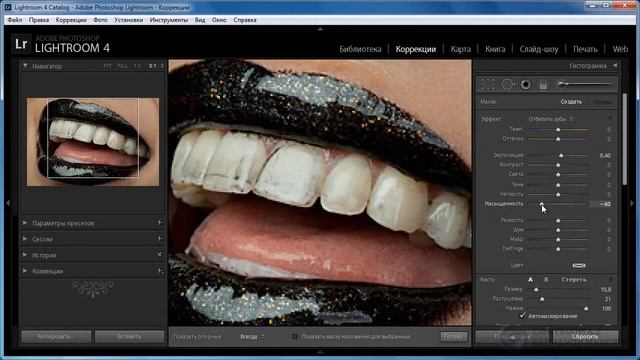
Task: Toggle Автомаскирование checkbox
Action: (x=522, y=316)
